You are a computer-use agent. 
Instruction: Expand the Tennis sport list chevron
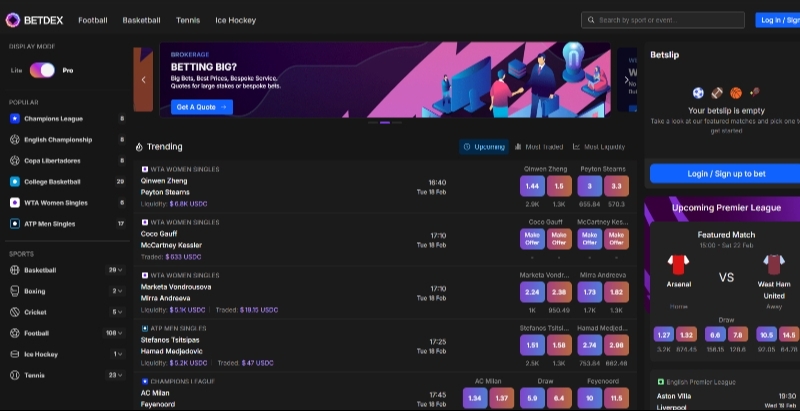[x=120, y=375]
